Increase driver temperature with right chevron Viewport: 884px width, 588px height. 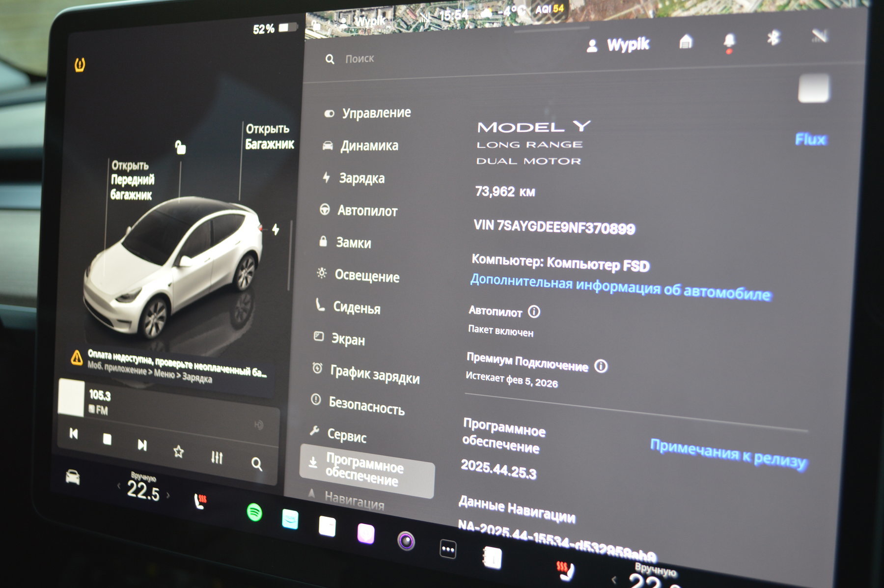tap(168, 495)
